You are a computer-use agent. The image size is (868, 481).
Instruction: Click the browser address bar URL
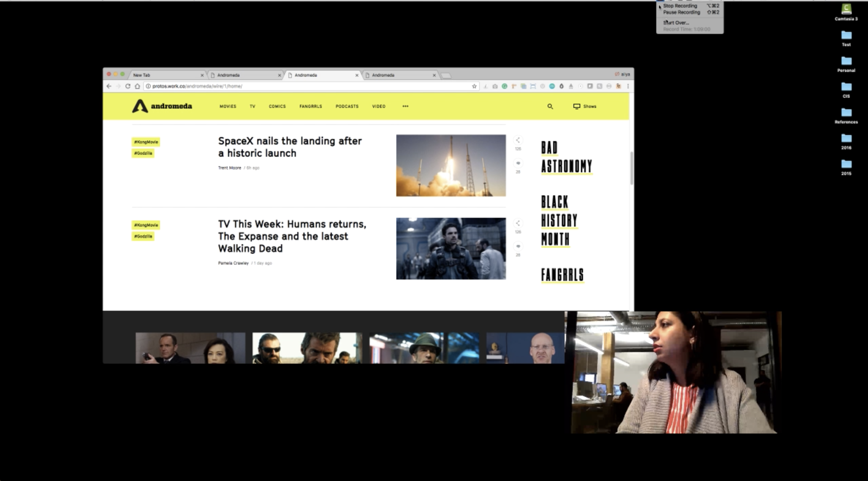(x=197, y=86)
